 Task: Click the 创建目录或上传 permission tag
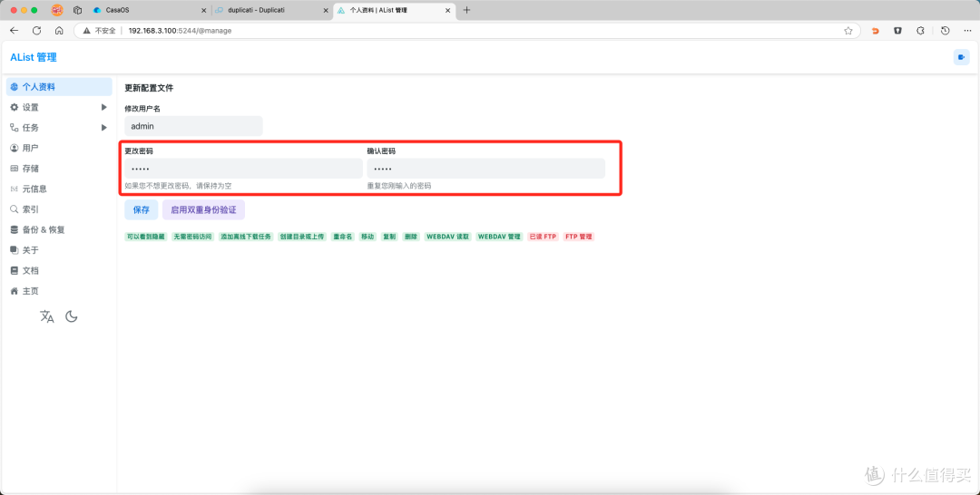(x=302, y=237)
